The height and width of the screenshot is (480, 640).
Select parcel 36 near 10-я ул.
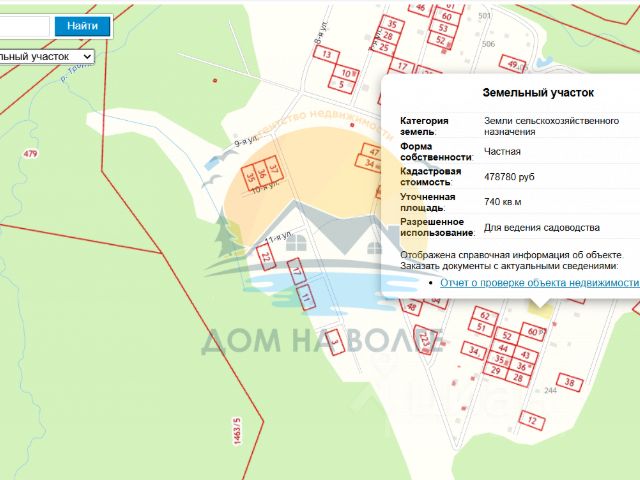click(262, 173)
